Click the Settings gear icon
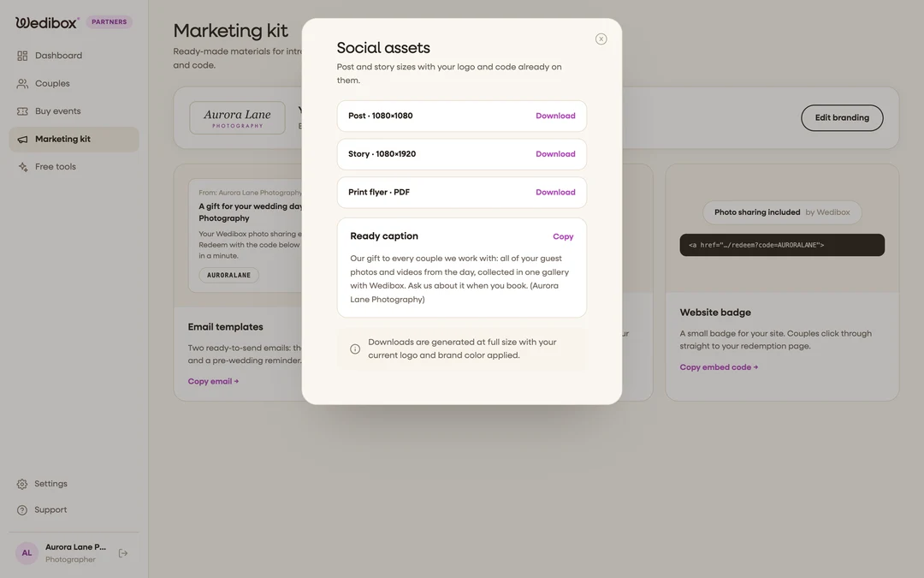 (x=21, y=484)
